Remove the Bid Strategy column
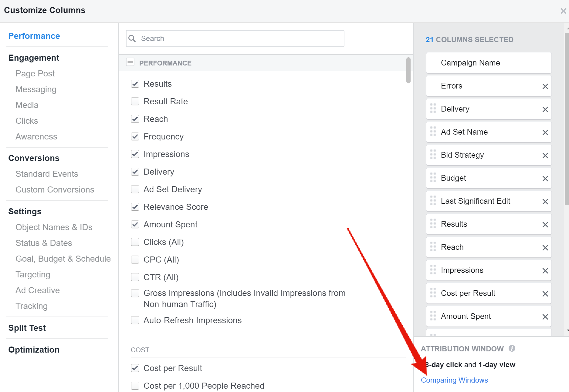Image resolution: width=569 pixels, height=392 pixels. [x=545, y=156]
